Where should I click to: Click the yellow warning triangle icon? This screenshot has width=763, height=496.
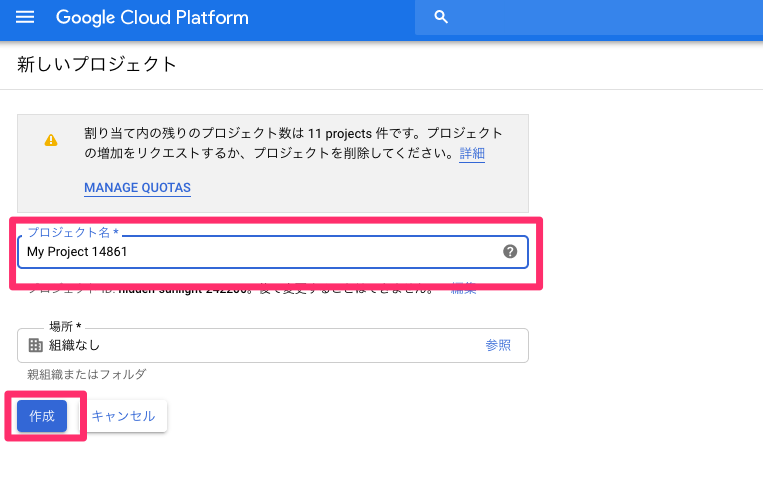tap(51, 141)
